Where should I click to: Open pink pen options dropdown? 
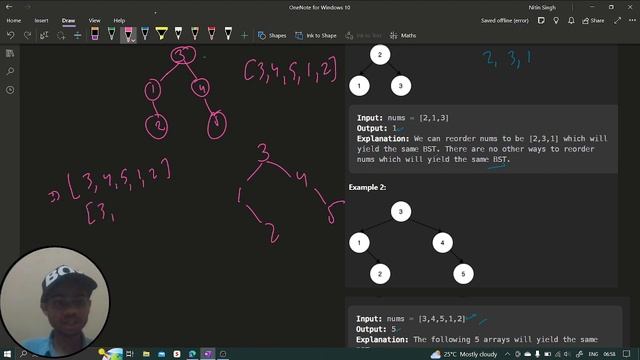click(x=133, y=40)
